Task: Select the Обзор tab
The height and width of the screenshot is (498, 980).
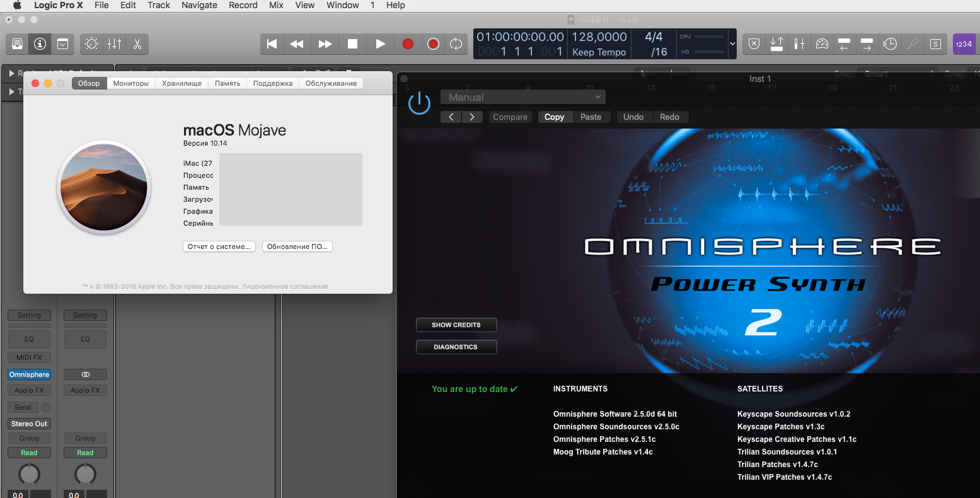Action: 89,83
